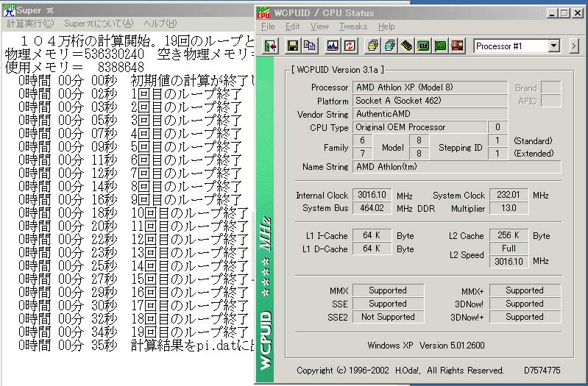Open the Tweaks menu in WCPUID
The image size is (588, 386).
click(353, 26)
